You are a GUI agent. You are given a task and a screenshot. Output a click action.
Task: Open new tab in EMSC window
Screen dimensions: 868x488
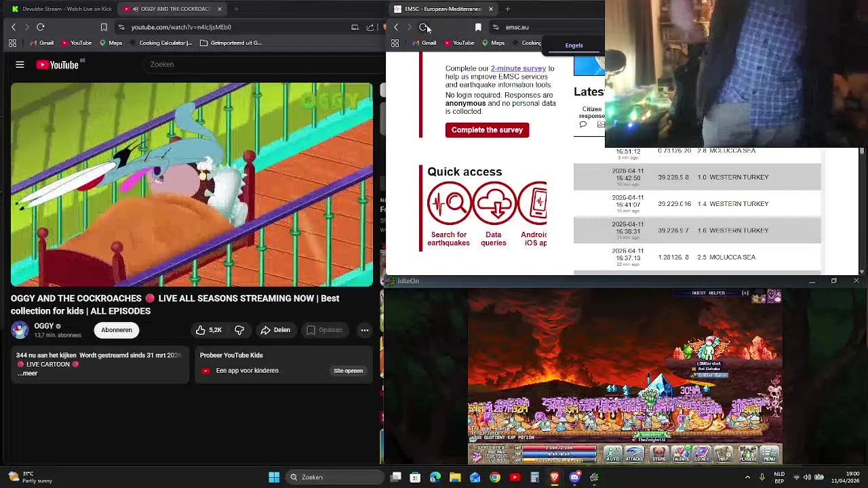507,9
